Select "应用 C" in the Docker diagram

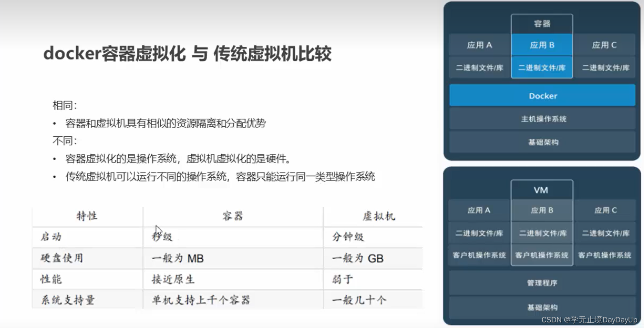[604, 45]
